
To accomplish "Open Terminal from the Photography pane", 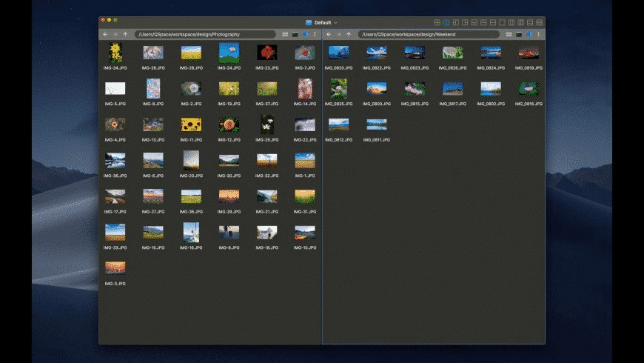I will click(295, 35).
